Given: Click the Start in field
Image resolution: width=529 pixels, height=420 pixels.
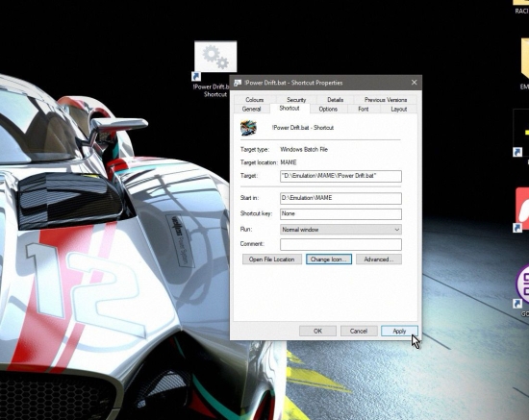Looking at the screenshot, I should (x=340, y=198).
